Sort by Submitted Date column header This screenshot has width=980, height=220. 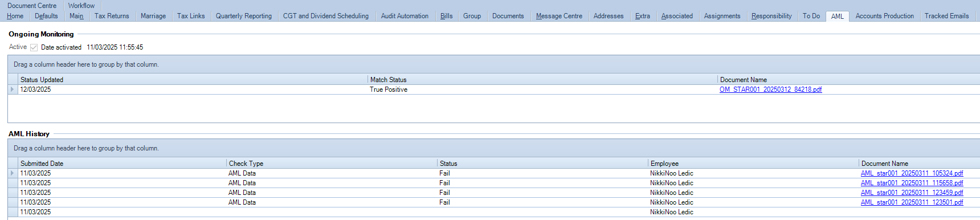pos(122,164)
